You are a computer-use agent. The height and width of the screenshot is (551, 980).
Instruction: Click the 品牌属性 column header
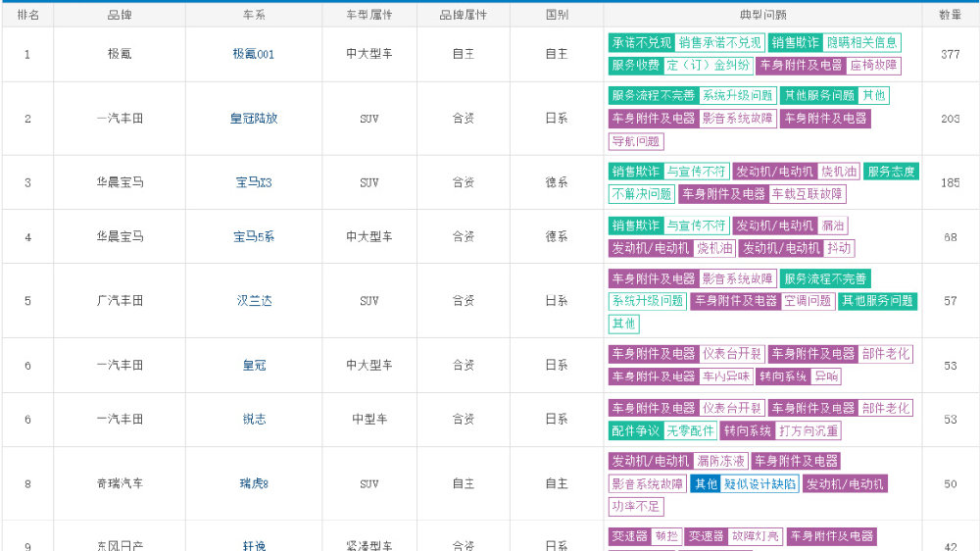[x=464, y=15]
